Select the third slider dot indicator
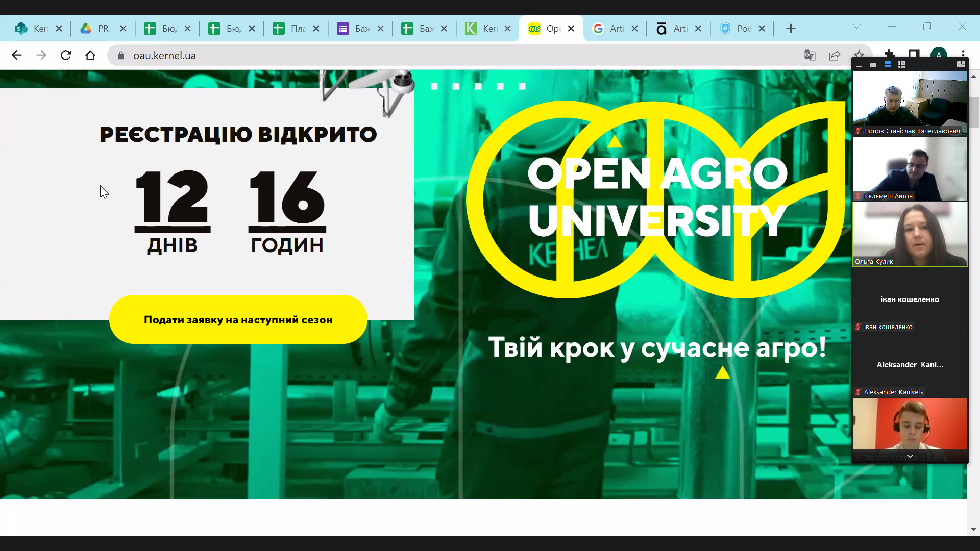 (478, 86)
